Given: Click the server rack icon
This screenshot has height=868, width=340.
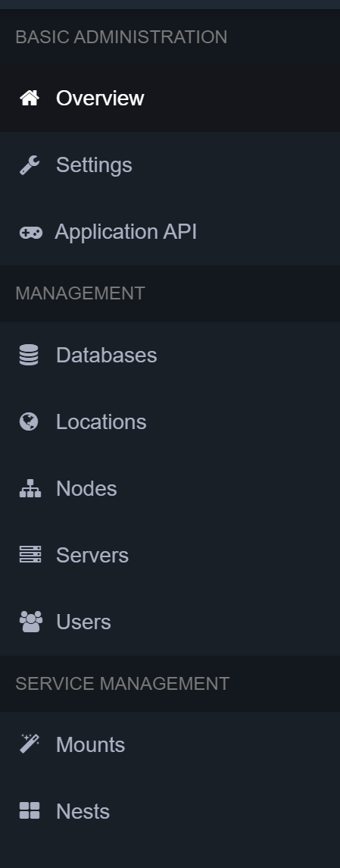Looking at the screenshot, I should click(30, 555).
